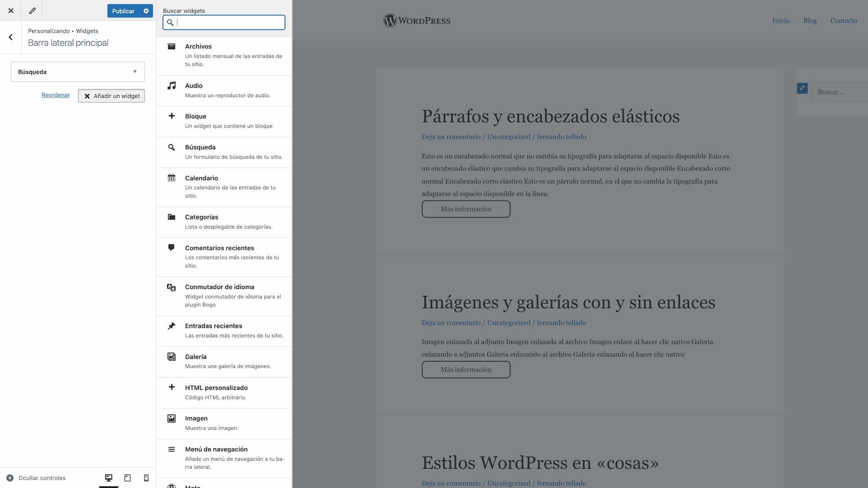Select the Entradas recientes pin icon

click(x=171, y=326)
